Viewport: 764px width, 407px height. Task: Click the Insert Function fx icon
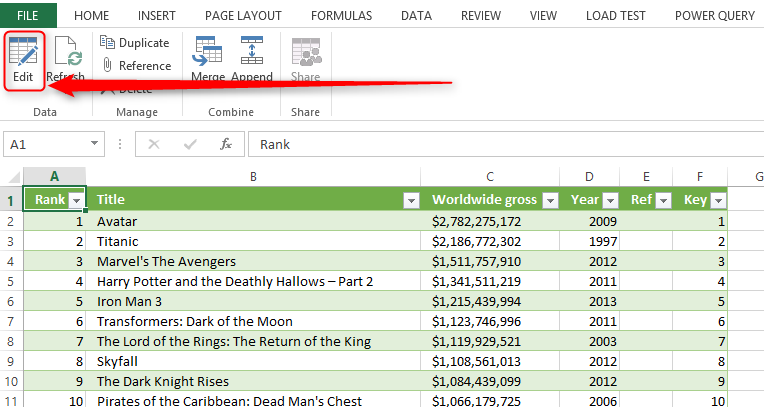pyautogui.click(x=226, y=144)
